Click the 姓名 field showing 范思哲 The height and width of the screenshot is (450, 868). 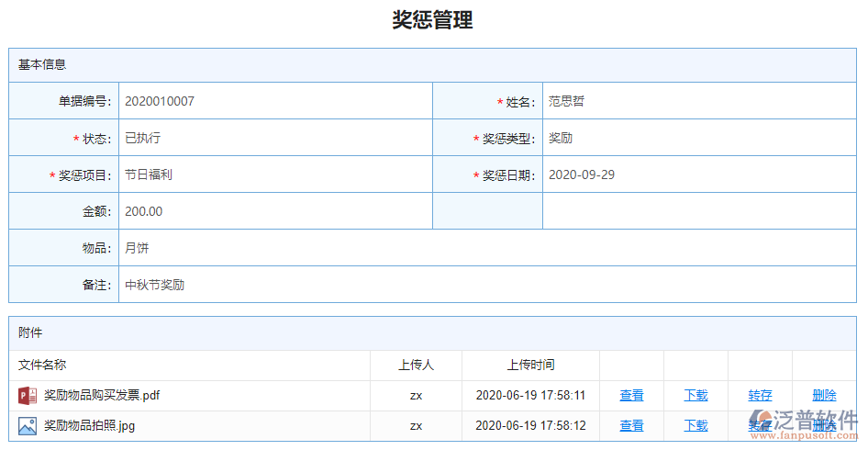point(566,102)
